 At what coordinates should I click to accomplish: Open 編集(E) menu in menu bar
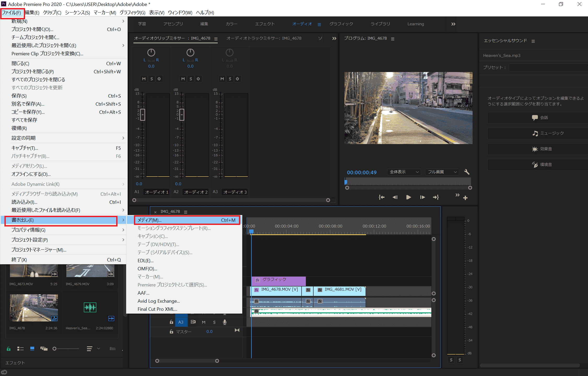32,13
